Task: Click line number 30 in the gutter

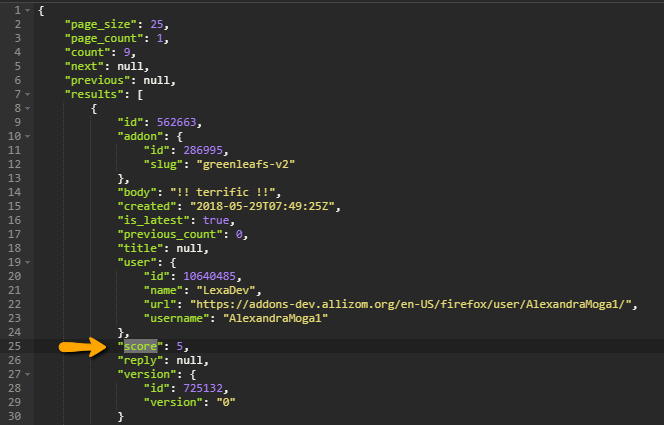Action: point(14,416)
